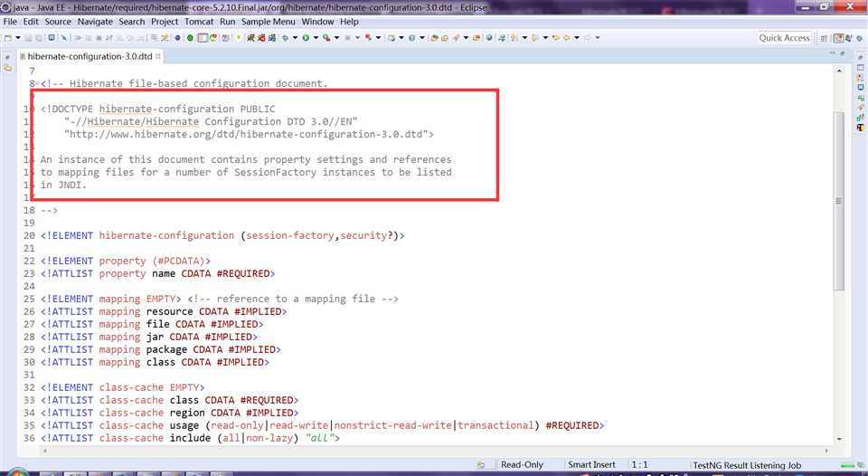868x476 pixels.
Task: Click the New file toolbar icon
Action: (8, 38)
